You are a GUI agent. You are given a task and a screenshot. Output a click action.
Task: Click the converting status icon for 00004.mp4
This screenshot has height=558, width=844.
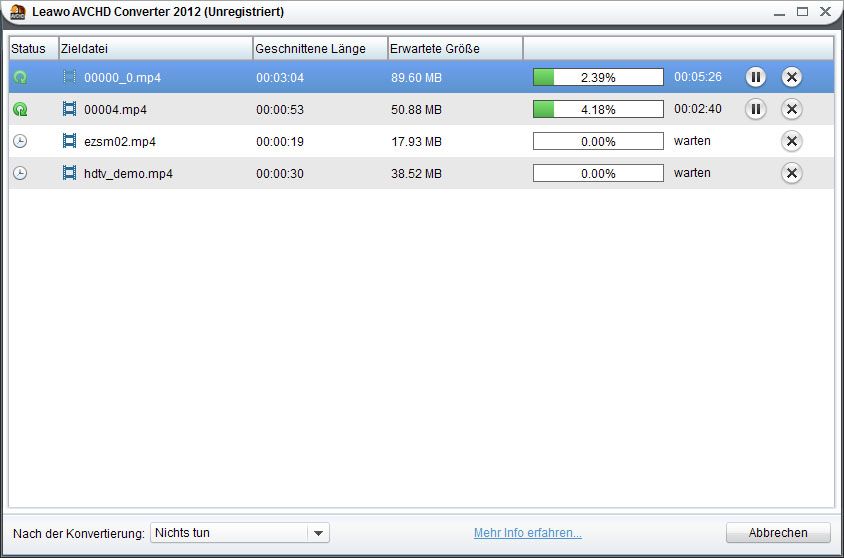point(20,110)
